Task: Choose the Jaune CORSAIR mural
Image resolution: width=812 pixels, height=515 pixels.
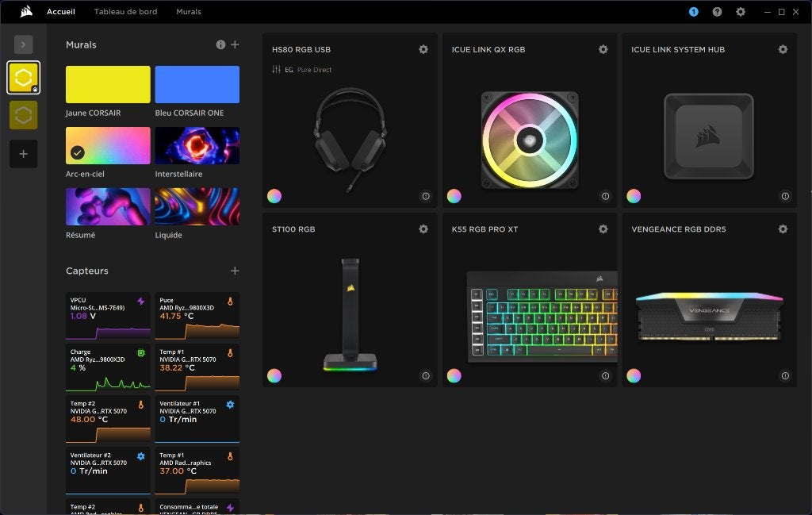Action: 108,84
